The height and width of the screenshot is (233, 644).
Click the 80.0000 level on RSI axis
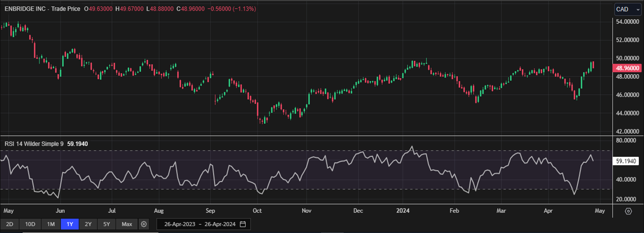click(627, 141)
